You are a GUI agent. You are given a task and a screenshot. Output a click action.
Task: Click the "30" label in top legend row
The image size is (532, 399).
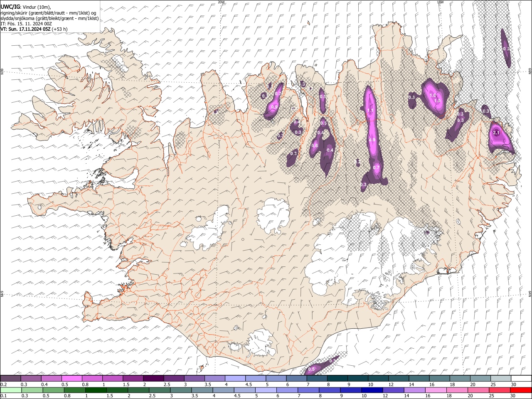pyautogui.click(x=513, y=384)
